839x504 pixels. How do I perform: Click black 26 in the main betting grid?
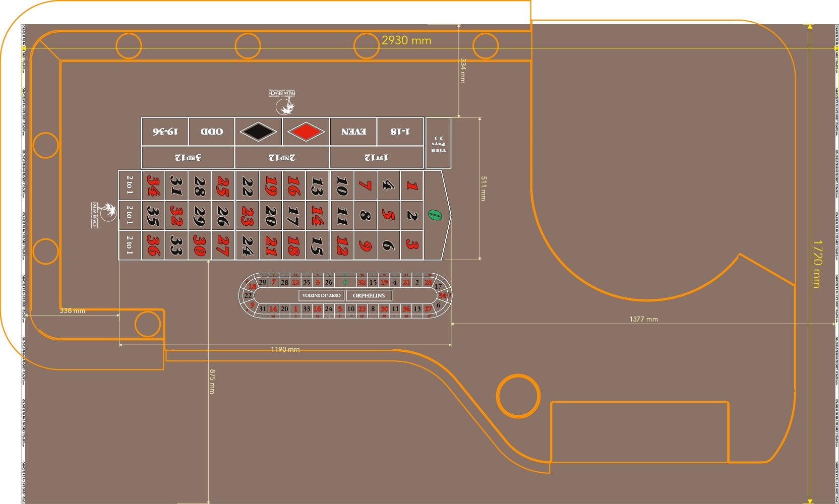tap(223, 215)
